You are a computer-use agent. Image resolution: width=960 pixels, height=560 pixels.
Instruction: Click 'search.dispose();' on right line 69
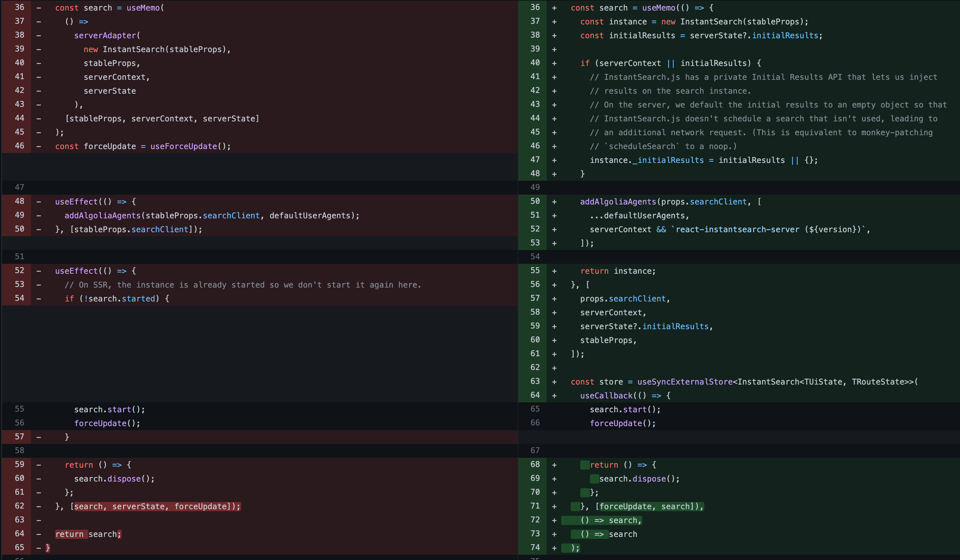pyautogui.click(x=639, y=479)
